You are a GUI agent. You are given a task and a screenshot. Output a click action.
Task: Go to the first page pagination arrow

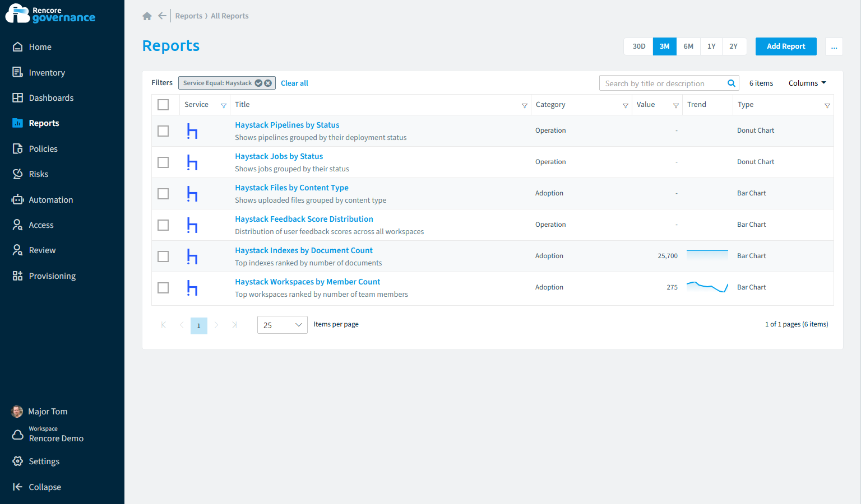[164, 325]
